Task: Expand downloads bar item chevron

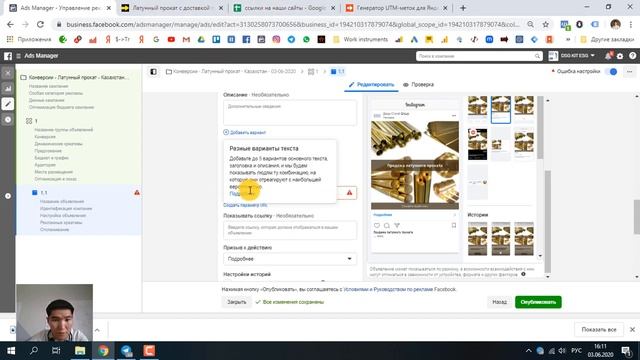Action: click(97, 330)
